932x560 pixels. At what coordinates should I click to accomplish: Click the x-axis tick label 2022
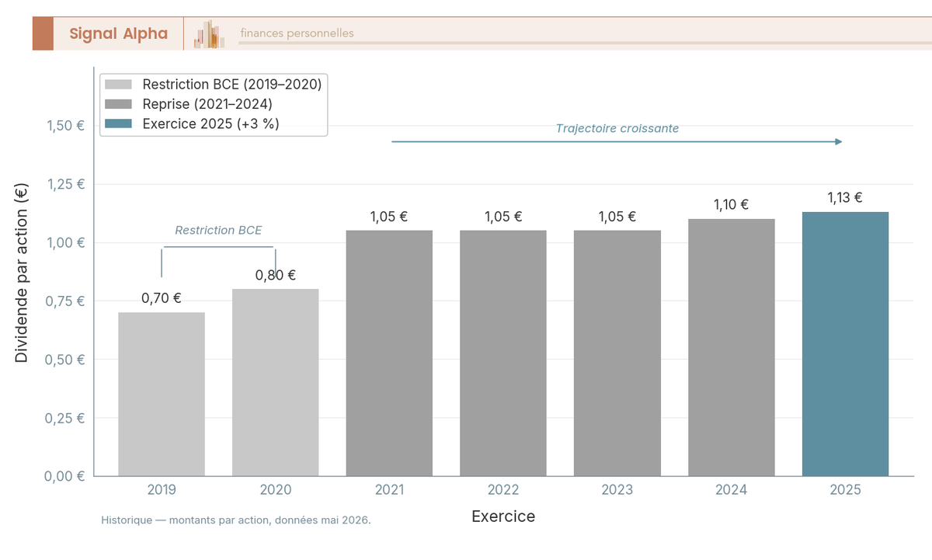click(503, 490)
